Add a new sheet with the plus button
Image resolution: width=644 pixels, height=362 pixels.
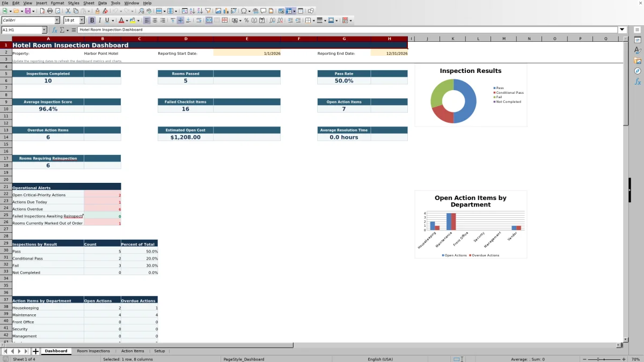tap(35, 351)
